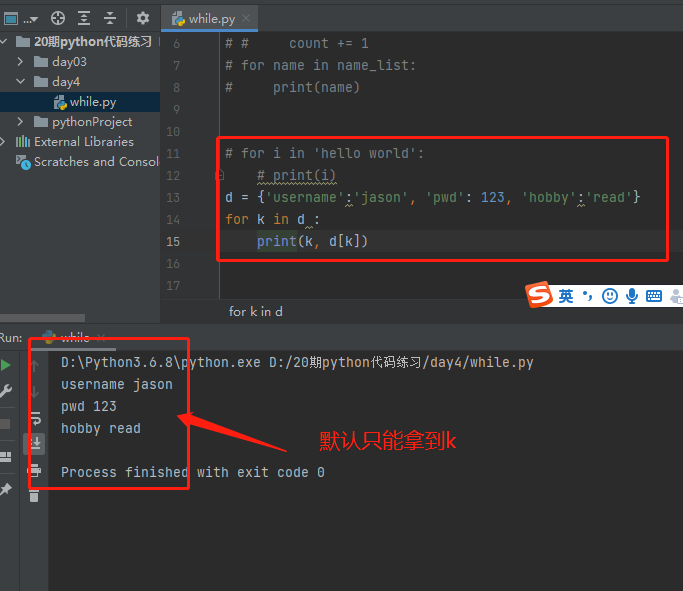
Task: Click the expand all icon
Action: pos(84,18)
